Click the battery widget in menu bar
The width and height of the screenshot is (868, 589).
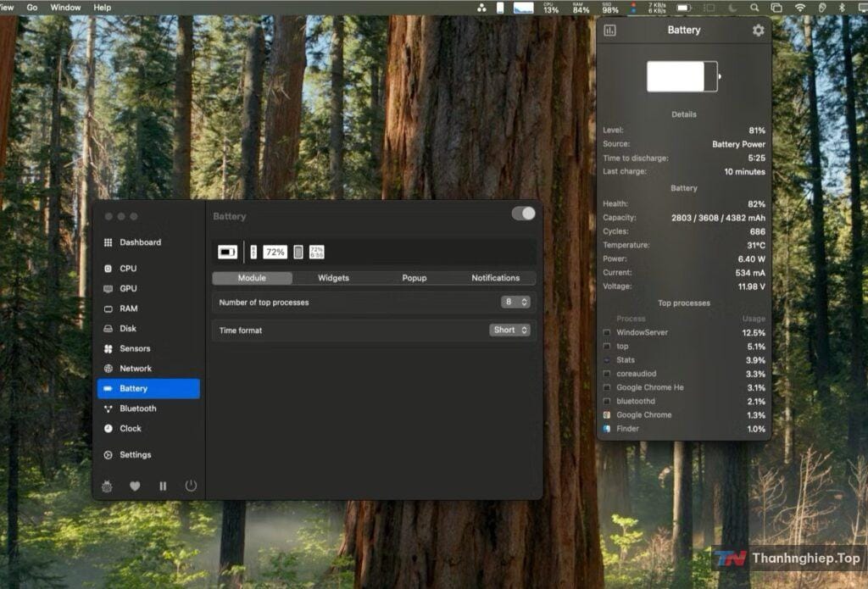click(x=685, y=8)
